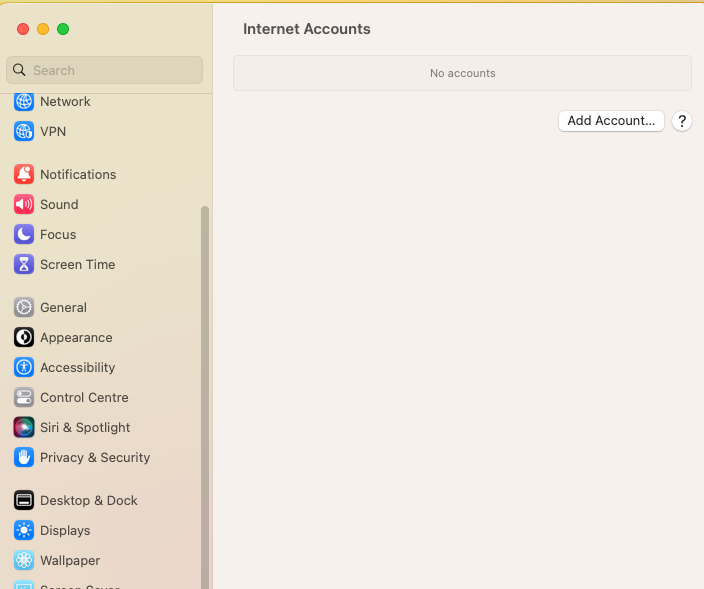
Task: Select Siri & Spotlight sidebar label
Action: 85,427
